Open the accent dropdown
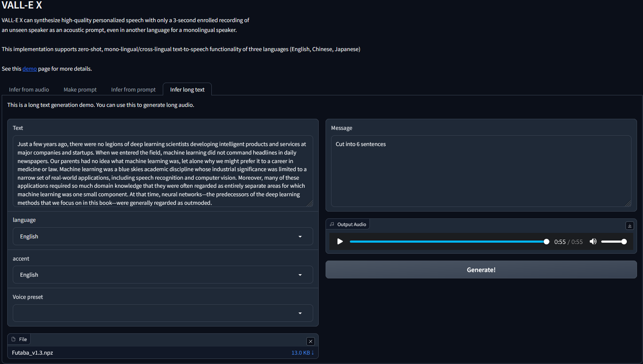The height and width of the screenshot is (364, 643). (163, 275)
